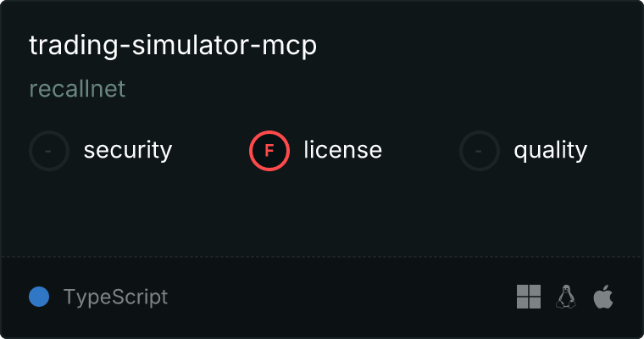644x339 pixels.
Task: Click the red F license badge
Action: 269,151
